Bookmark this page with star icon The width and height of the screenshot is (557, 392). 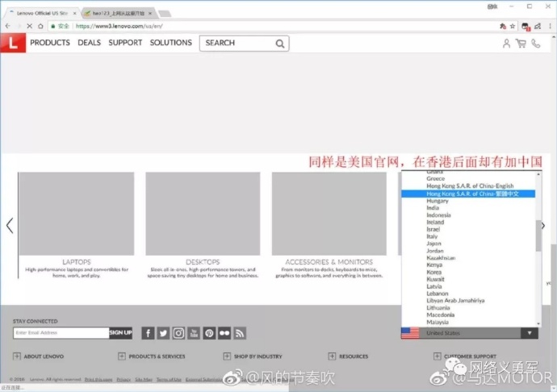513,26
